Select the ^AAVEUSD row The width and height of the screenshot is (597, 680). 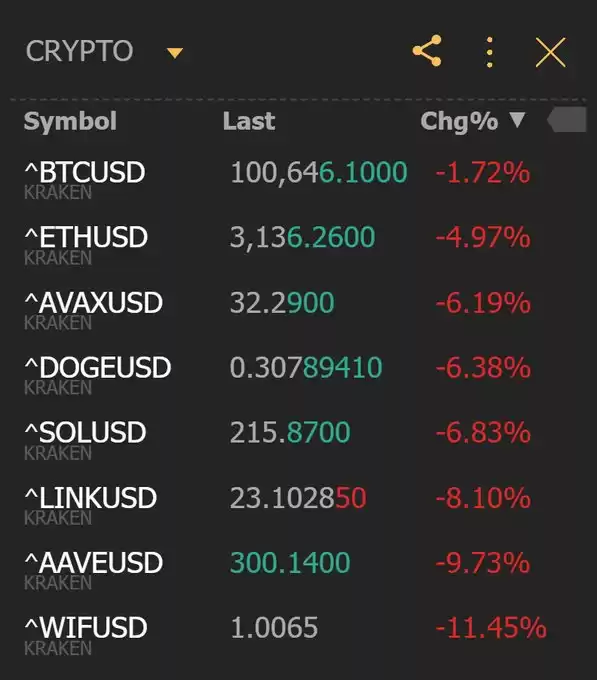point(298,569)
